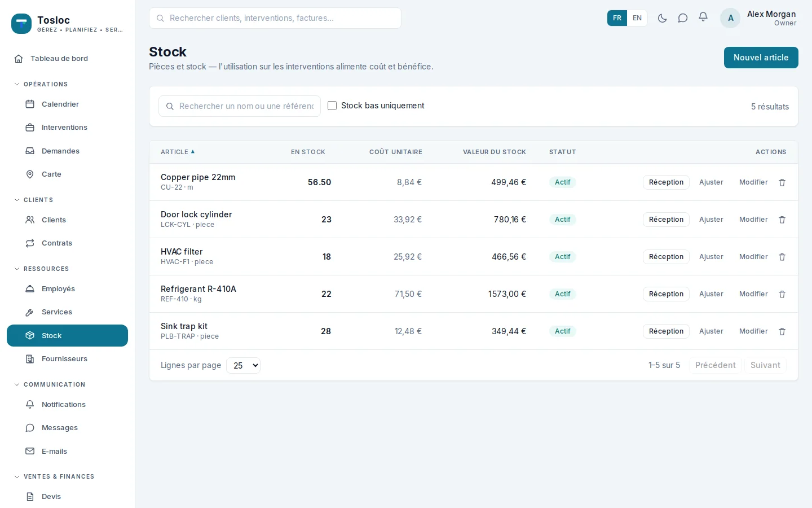
Task: Click Réception for Sink trap kit
Action: [x=666, y=331]
